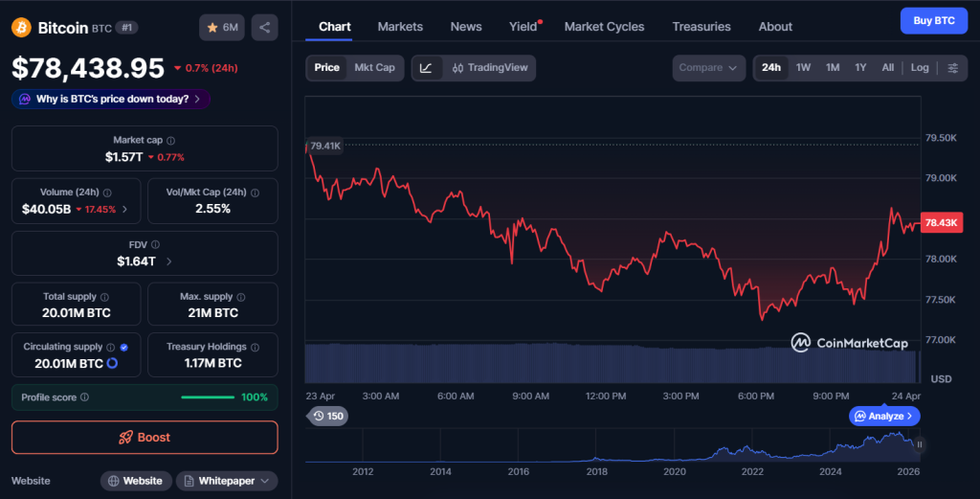Switch to the Treasuries tab

pyautogui.click(x=701, y=27)
